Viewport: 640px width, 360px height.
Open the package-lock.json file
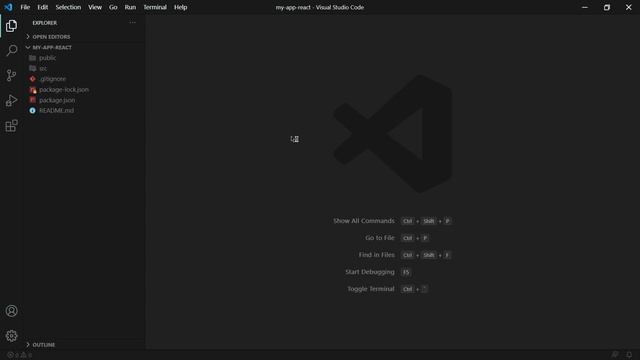click(83, 89)
